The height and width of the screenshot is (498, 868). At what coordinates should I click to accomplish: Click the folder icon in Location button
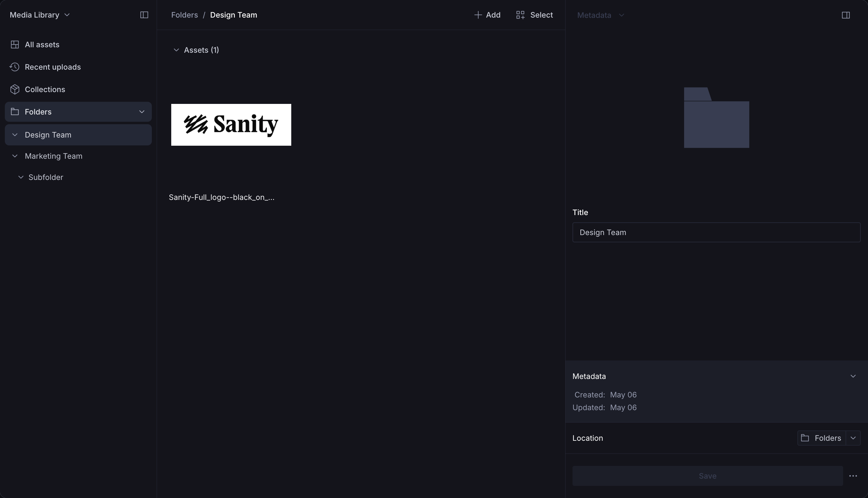(x=805, y=438)
